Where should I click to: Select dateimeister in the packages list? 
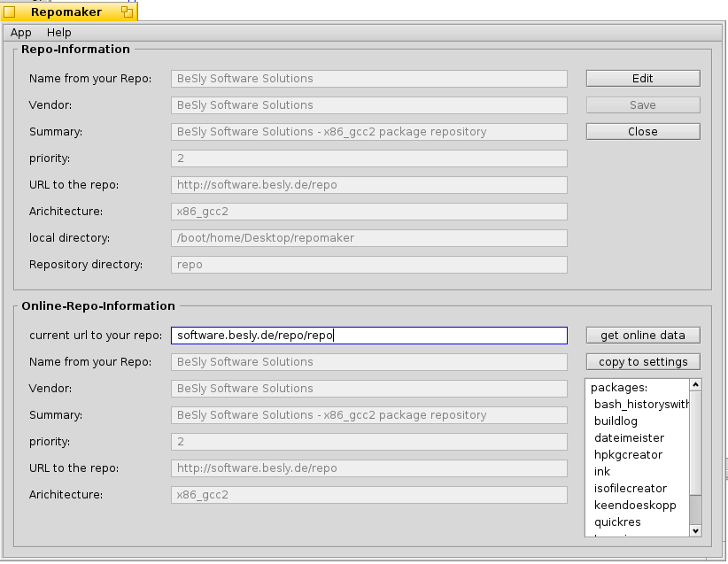629,438
